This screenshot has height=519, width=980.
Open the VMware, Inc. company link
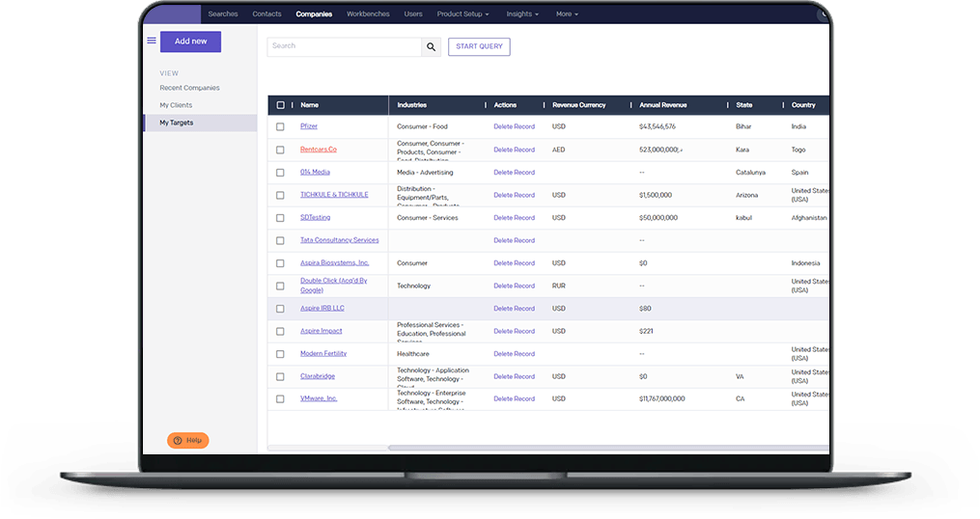point(319,398)
